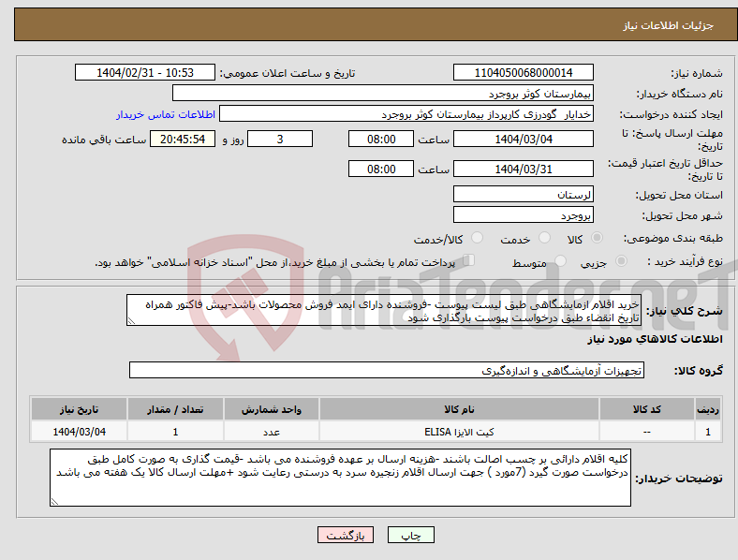Click the ردیف column header
Image resolution: width=738 pixels, height=560 pixels.
(708, 409)
